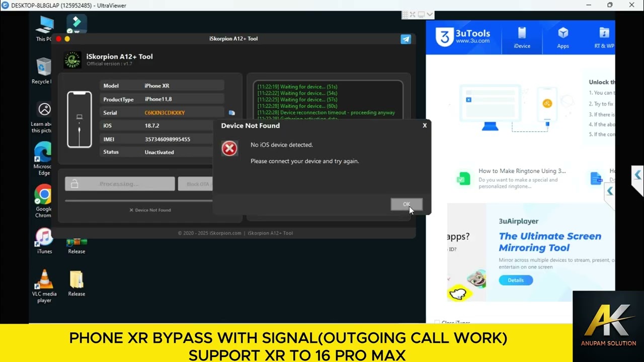Open This PC desktop icon
The height and width of the screenshot is (362, 644).
(x=44, y=29)
